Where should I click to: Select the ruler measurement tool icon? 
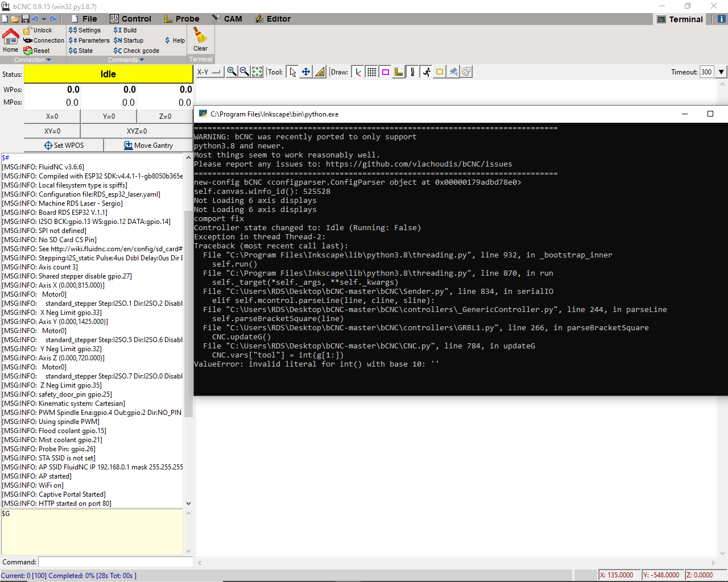tap(319, 72)
